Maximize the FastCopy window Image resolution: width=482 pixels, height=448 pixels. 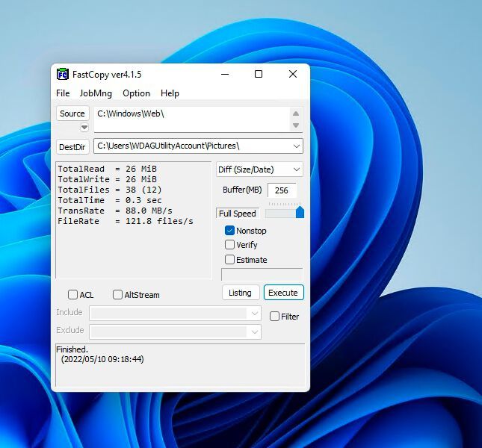coord(259,75)
